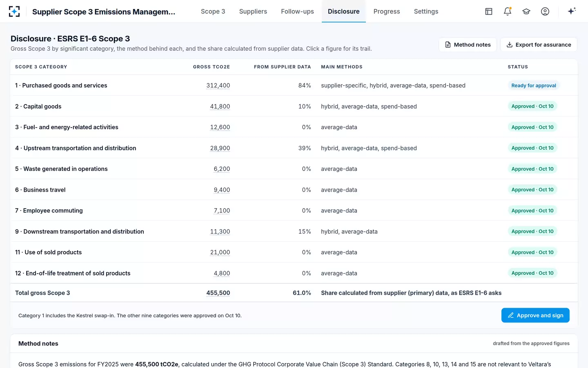Go to the Suppliers tab
The width and height of the screenshot is (588, 368).
(253, 11)
